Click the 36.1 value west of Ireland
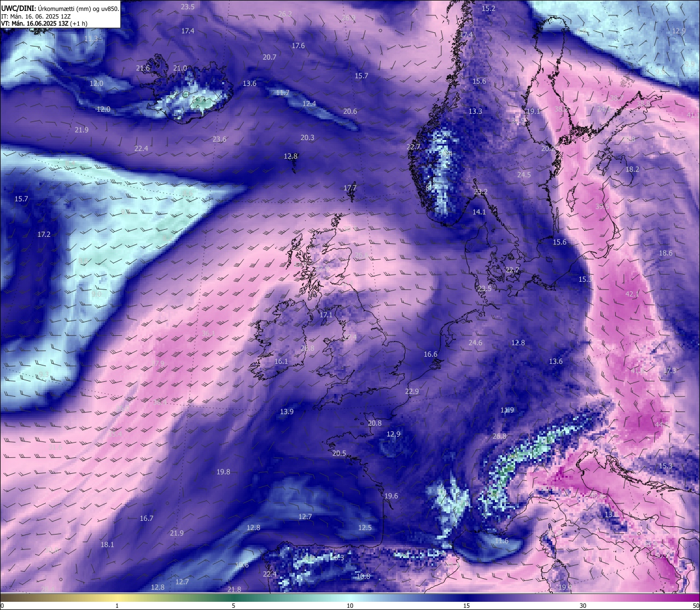The width and height of the screenshot is (700, 610). click(x=208, y=334)
